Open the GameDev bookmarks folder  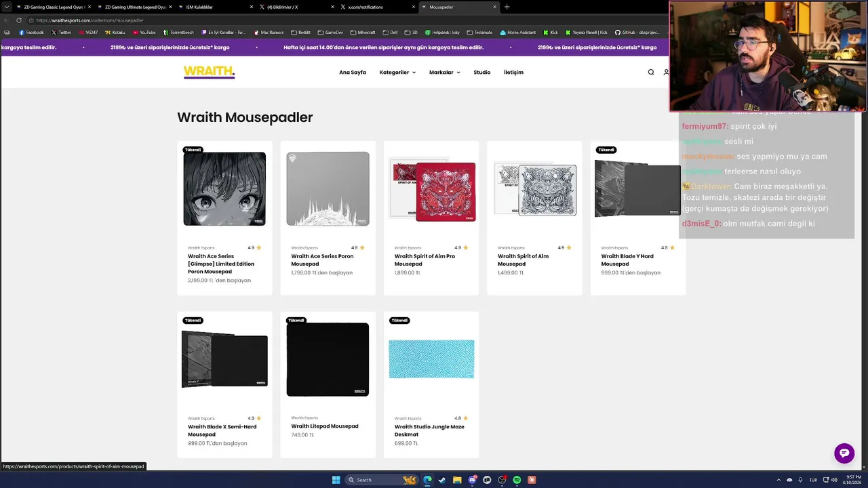(330, 32)
